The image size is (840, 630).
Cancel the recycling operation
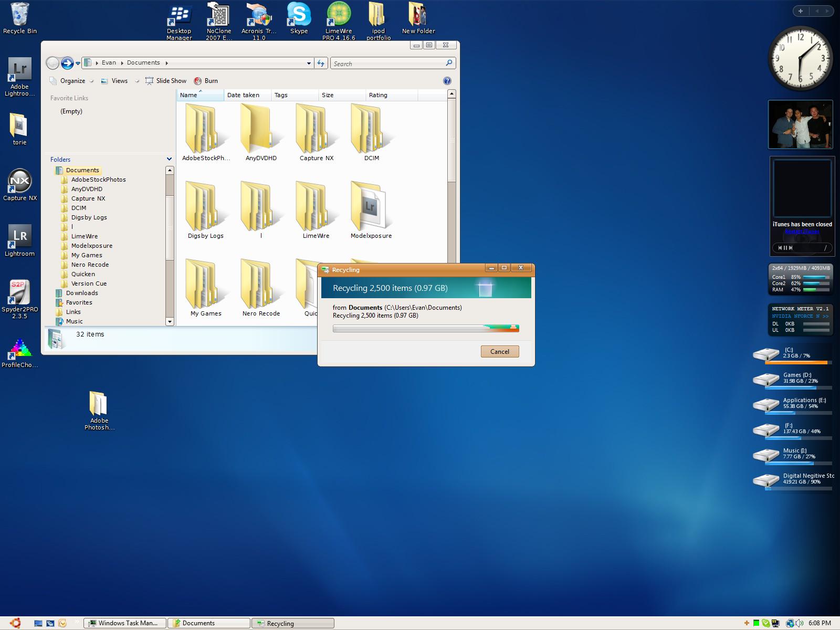499,352
